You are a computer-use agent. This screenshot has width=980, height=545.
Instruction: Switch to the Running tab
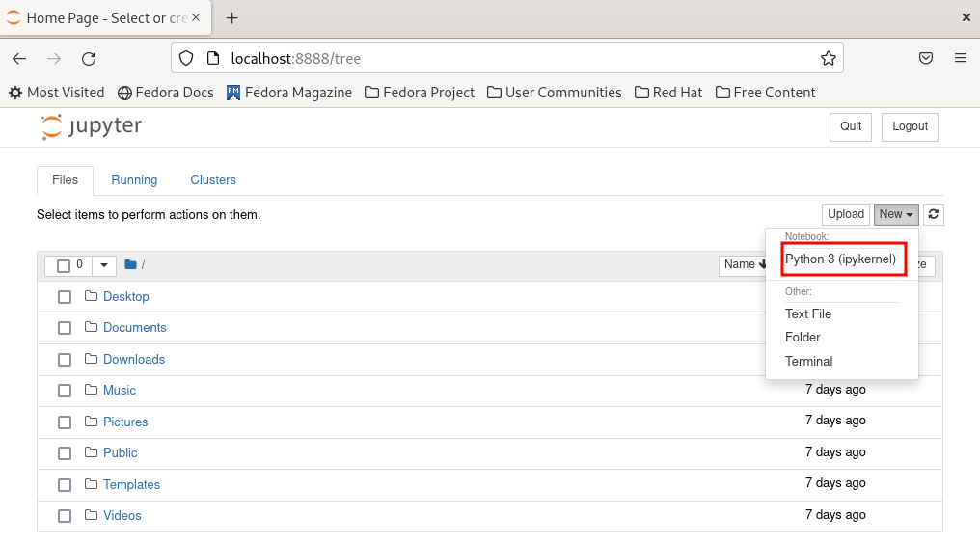click(134, 180)
